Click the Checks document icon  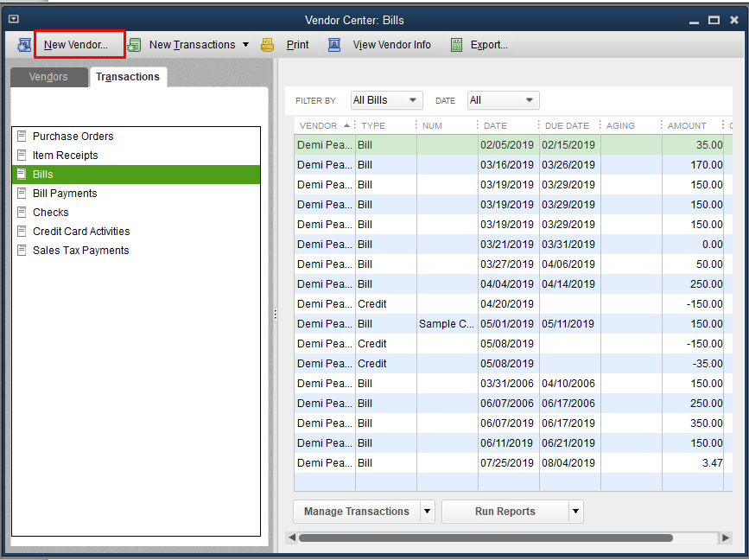[x=22, y=212]
